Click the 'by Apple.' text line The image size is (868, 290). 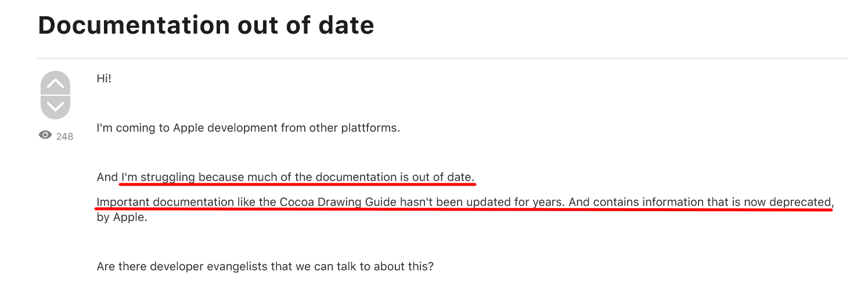[122, 219]
